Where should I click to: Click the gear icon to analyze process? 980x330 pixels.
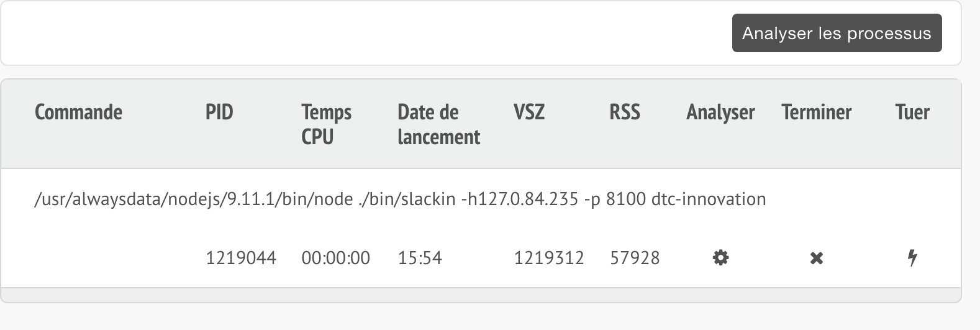pyautogui.click(x=720, y=257)
